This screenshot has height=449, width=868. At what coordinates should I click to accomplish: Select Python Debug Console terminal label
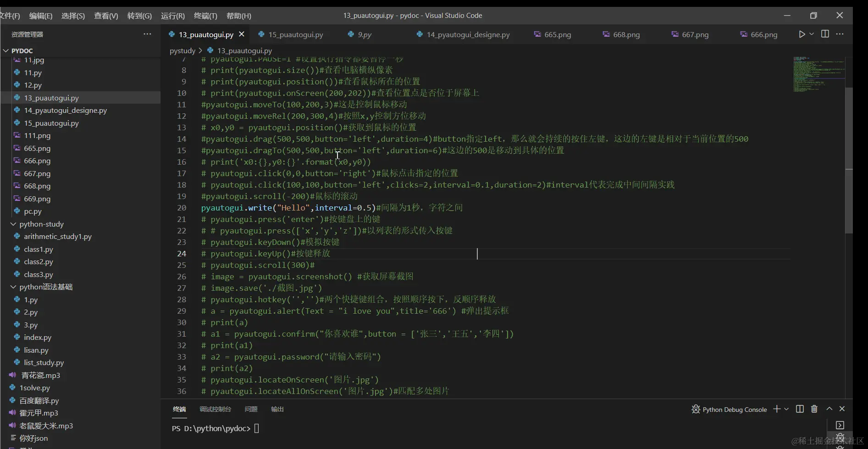click(x=735, y=410)
